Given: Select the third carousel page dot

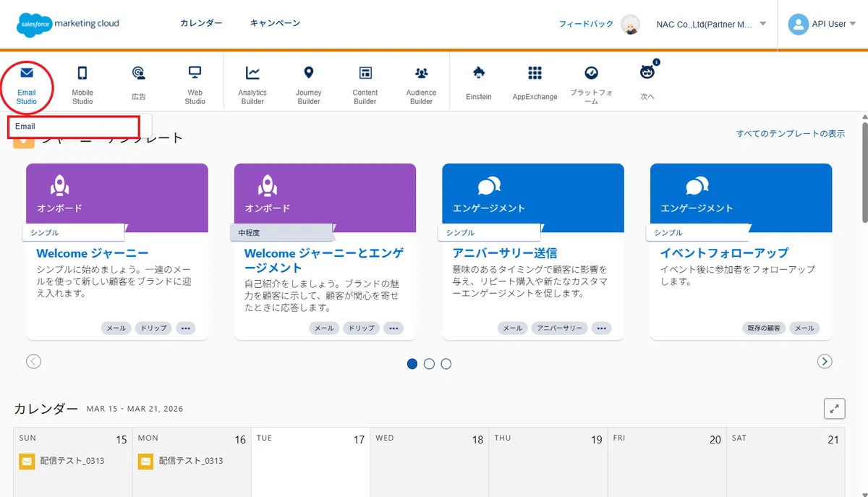Looking at the screenshot, I should click(446, 364).
